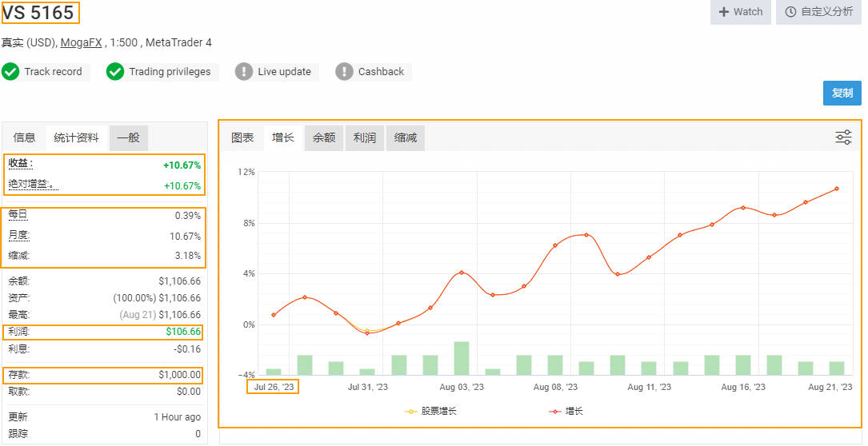
Task: Open the 一般 tab
Action: (x=128, y=138)
